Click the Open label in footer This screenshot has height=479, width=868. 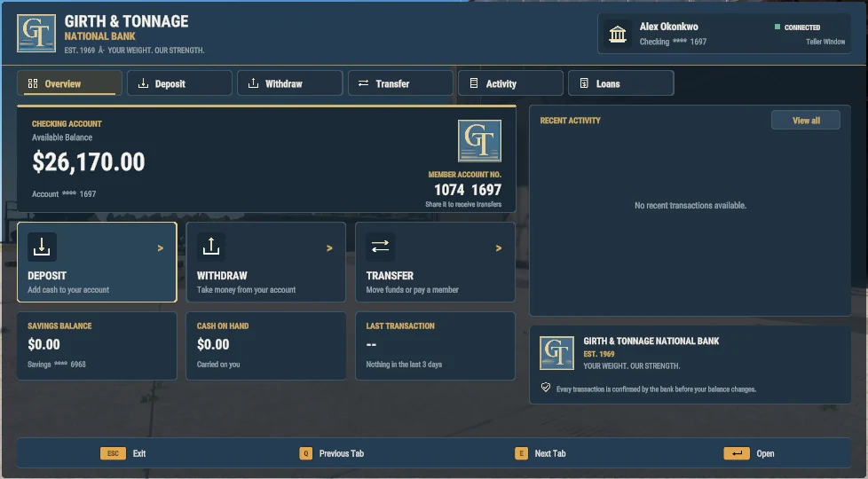[x=765, y=453]
